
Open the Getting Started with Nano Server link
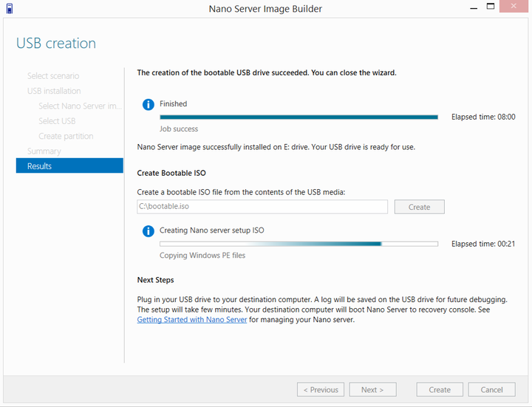point(192,320)
